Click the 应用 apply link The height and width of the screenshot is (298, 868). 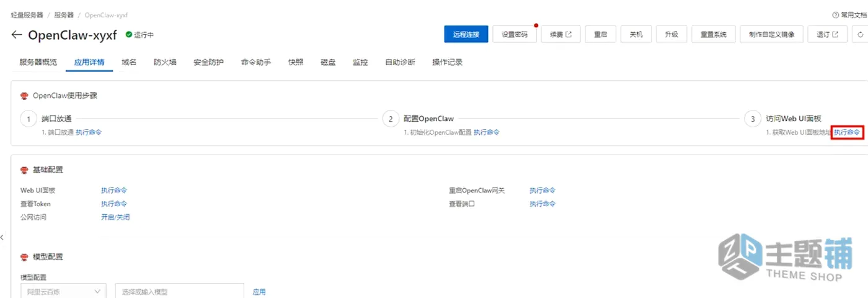tap(259, 292)
